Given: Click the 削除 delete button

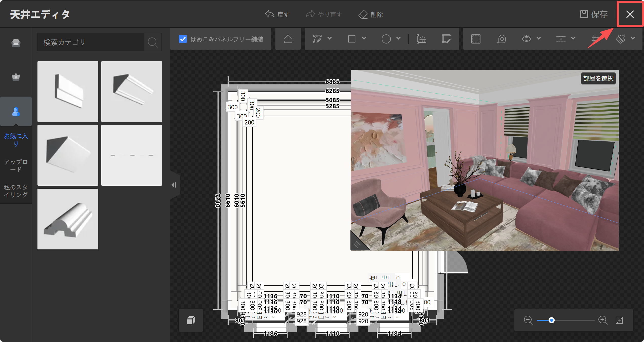Looking at the screenshot, I should tap(371, 14).
